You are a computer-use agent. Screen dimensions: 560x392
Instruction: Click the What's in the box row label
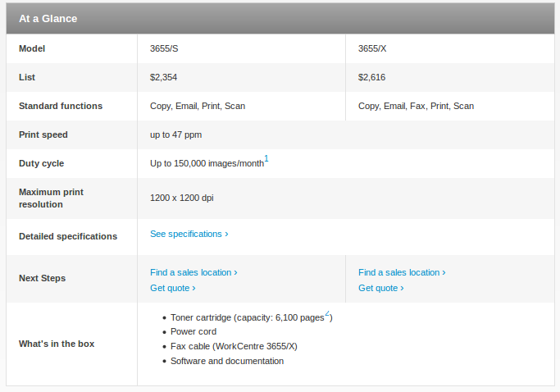coord(57,344)
